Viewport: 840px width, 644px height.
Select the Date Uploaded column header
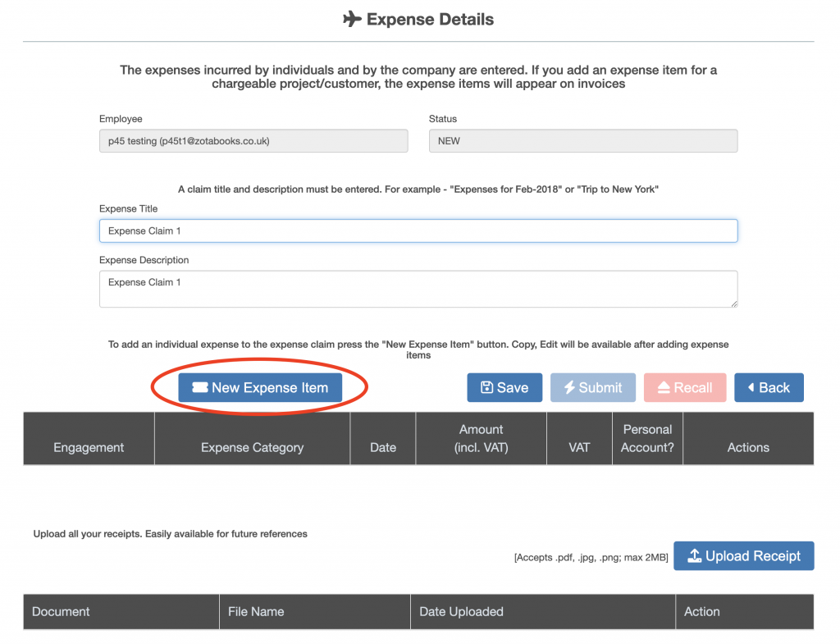tap(461, 611)
